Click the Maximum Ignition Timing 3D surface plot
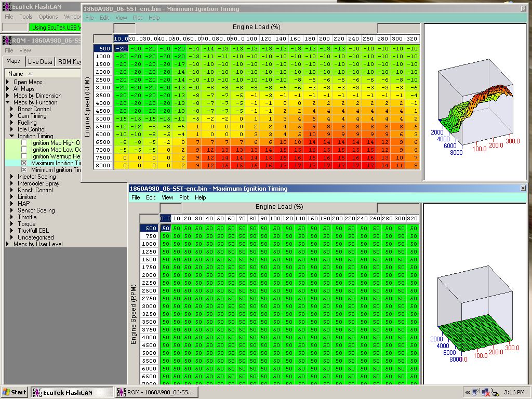This screenshot has width=532, height=399. (475, 294)
